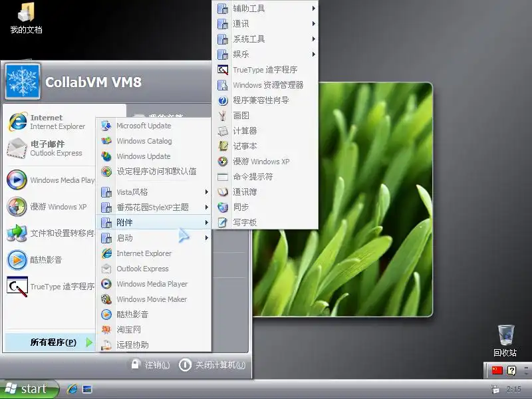
Task: Click the snowflake user avatar picture
Action: pyautogui.click(x=23, y=81)
